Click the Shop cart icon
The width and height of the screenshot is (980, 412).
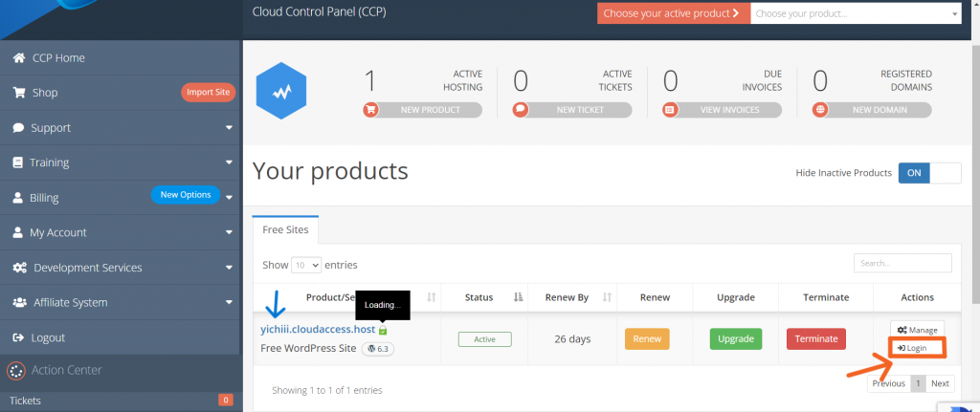click(19, 93)
